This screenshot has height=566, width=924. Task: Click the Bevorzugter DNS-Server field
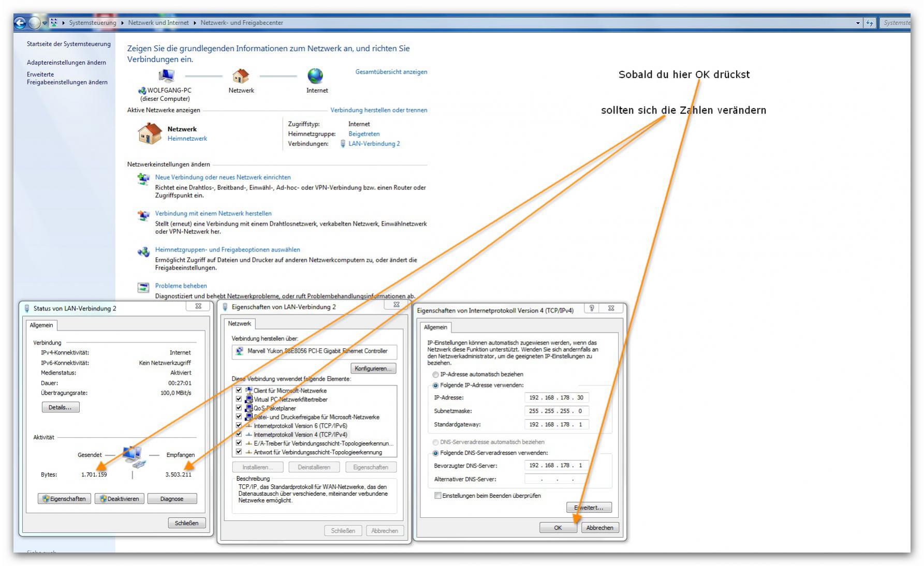pos(556,466)
